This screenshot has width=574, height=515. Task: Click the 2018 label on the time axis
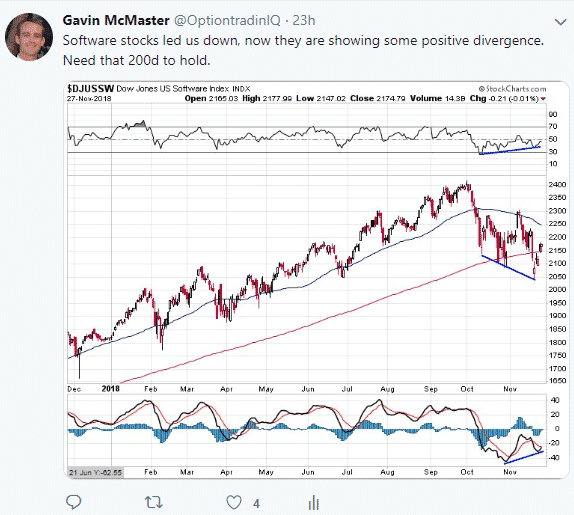(111, 388)
